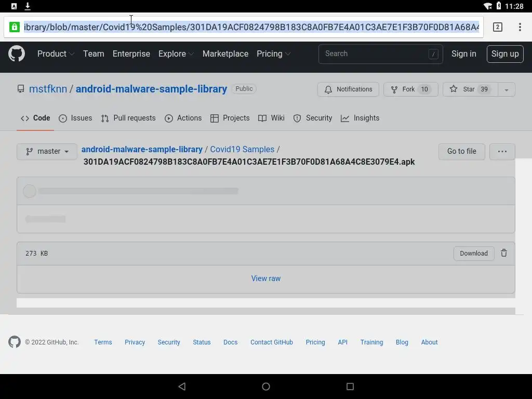Click the Notifications bell button
The width and height of the screenshot is (532, 399).
tap(348, 89)
